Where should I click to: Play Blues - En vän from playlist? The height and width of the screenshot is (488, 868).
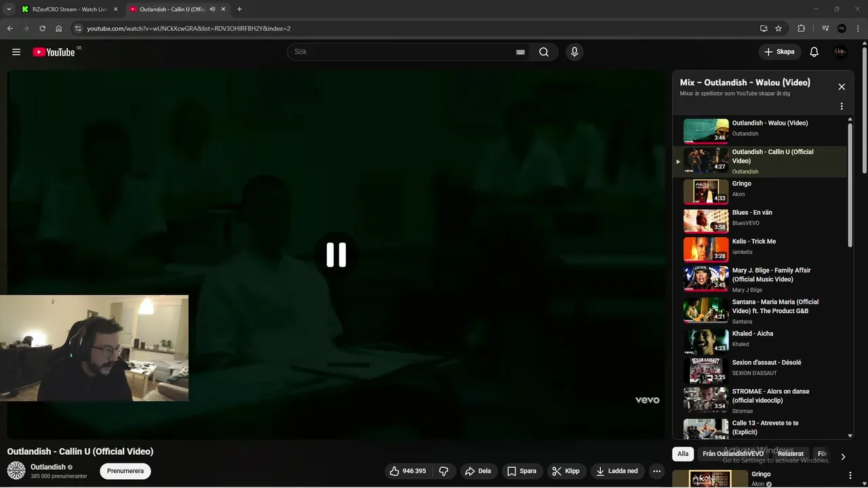click(760, 220)
